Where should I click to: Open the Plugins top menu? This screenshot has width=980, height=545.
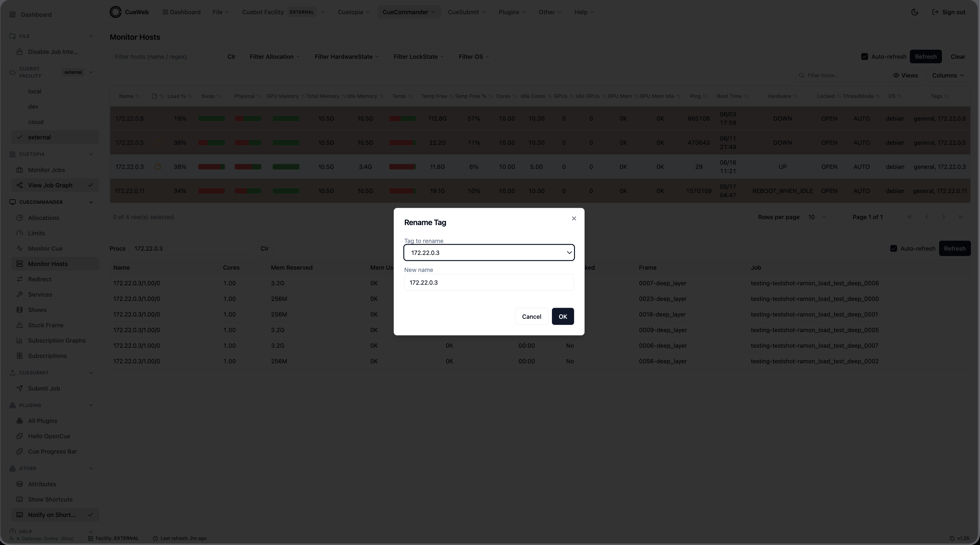(512, 12)
